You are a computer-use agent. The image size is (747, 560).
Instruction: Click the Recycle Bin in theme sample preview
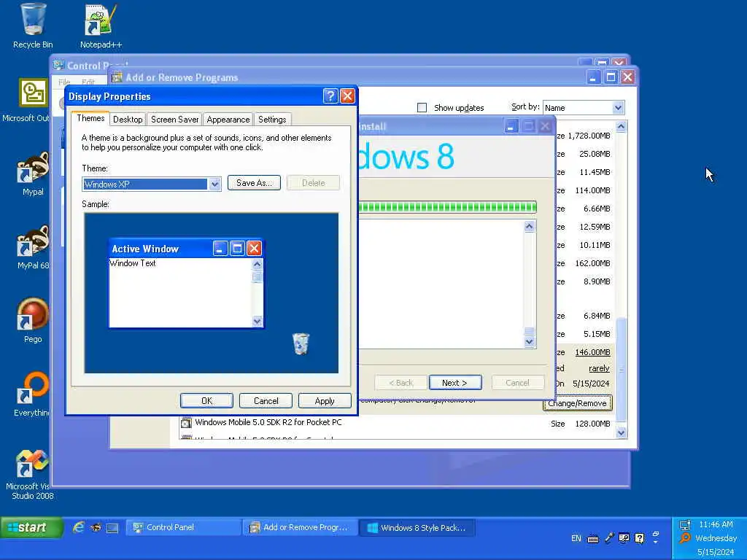(301, 343)
